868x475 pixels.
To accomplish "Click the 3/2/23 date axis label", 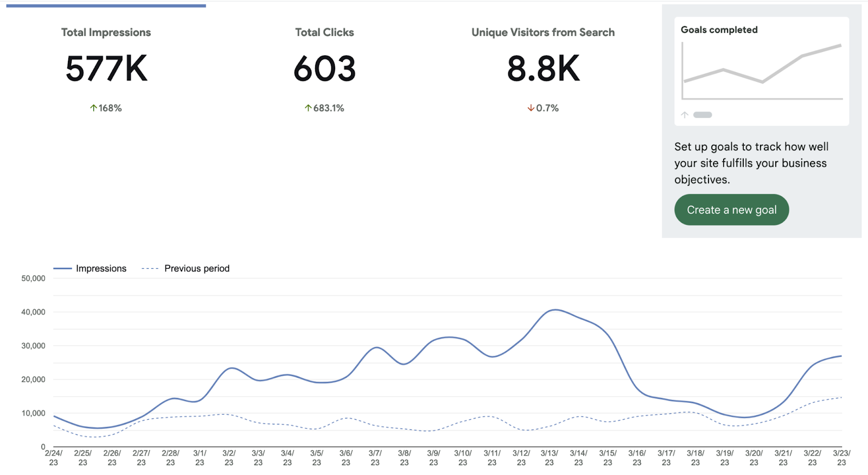I will point(229,458).
